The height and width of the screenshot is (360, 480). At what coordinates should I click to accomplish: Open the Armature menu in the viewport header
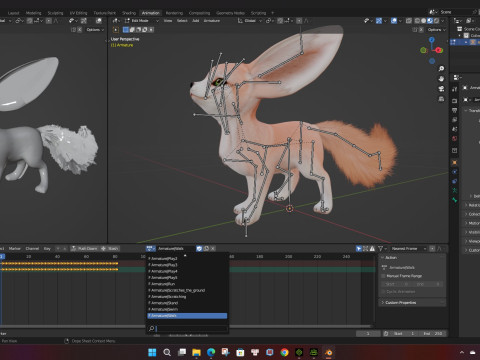coord(212,21)
